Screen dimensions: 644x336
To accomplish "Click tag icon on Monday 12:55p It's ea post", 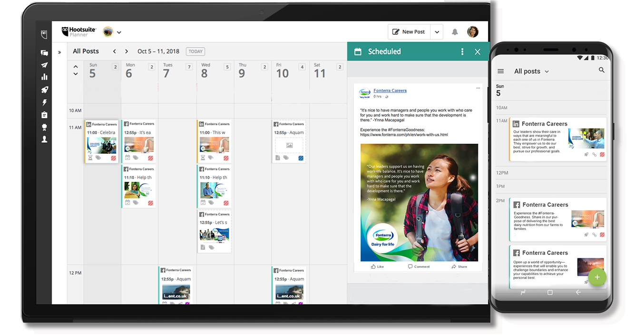I will pos(136,158).
